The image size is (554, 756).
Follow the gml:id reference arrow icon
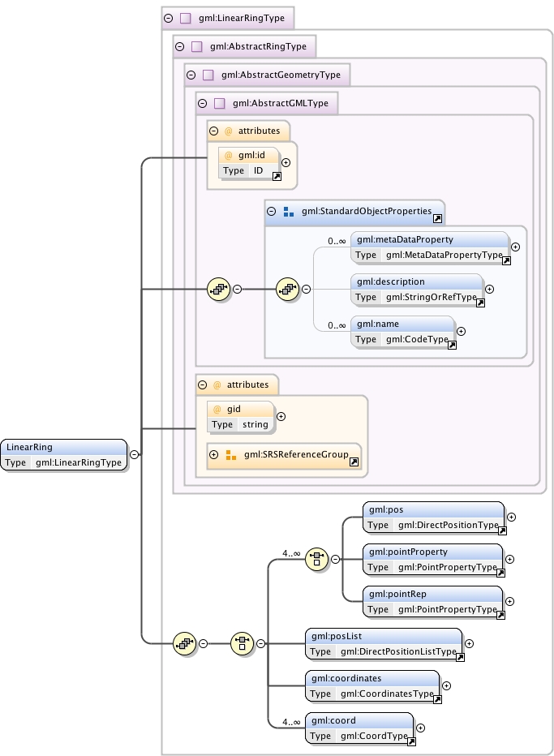point(277,177)
